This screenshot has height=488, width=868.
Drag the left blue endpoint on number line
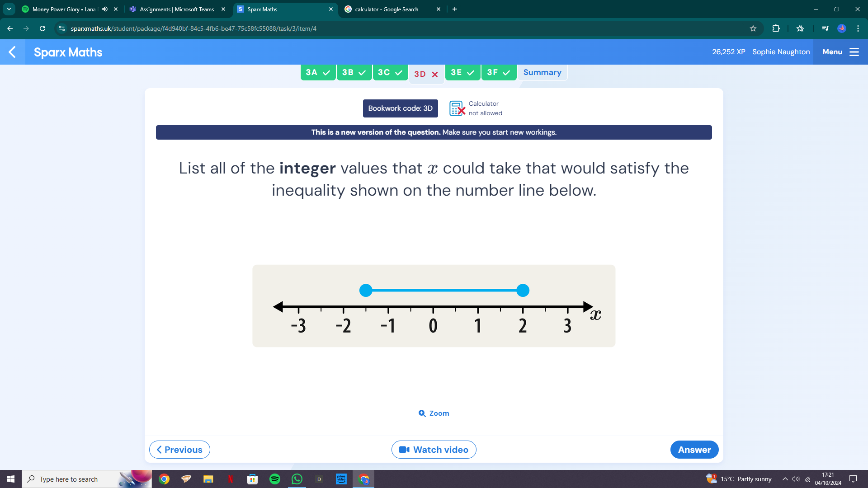tap(366, 291)
